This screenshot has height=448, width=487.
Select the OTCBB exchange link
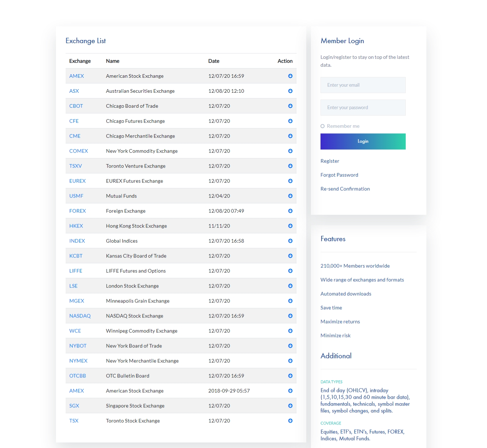pyautogui.click(x=77, y=376)
